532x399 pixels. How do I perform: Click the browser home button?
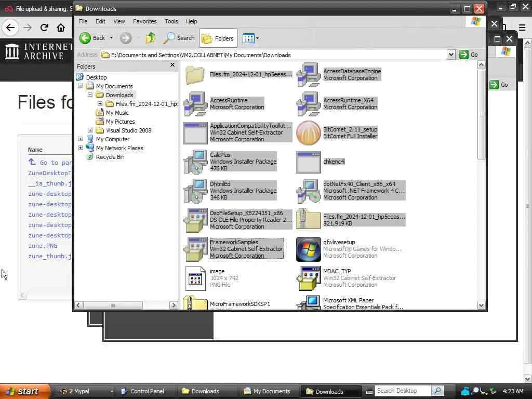coord(61,28)
